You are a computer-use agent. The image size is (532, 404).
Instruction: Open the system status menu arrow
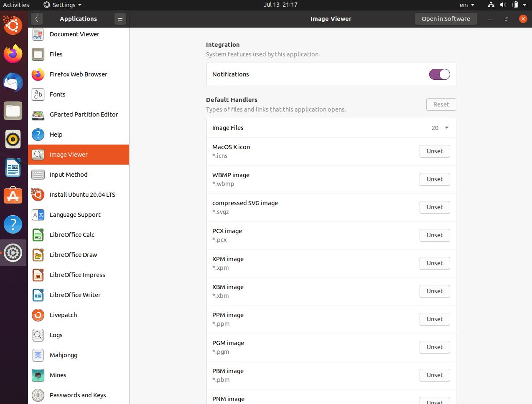(x=524, y=5)
